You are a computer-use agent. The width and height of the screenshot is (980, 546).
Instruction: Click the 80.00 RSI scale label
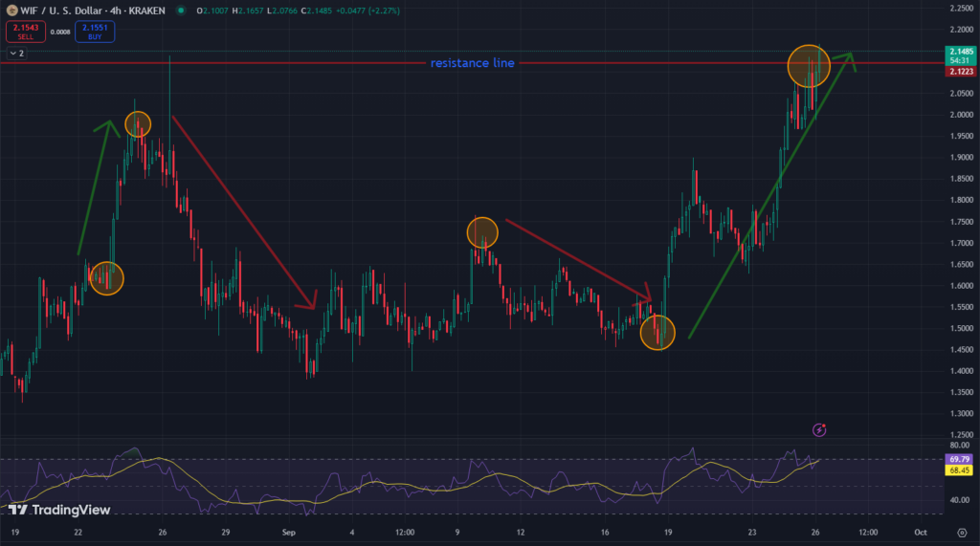(x=959, y=446)
